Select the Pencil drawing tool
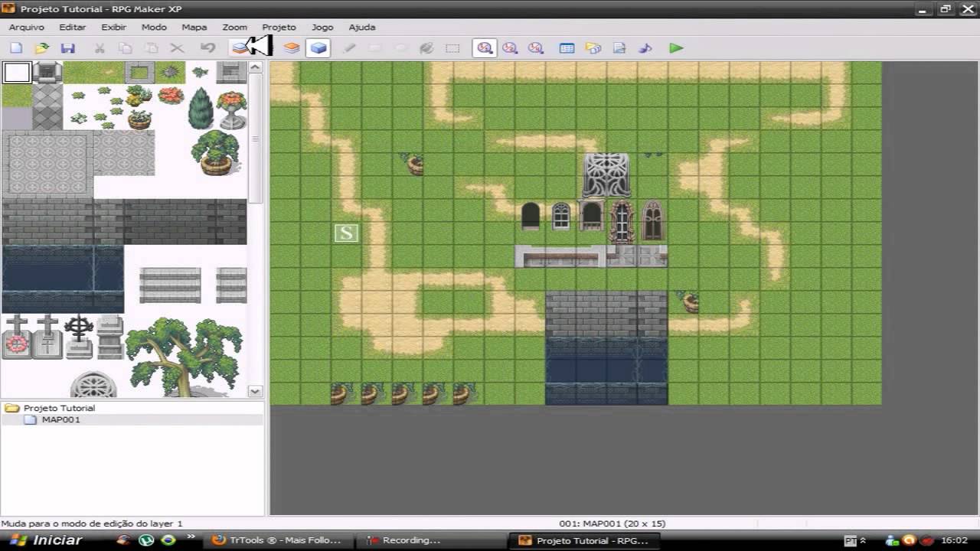 (x=349, y=48)
